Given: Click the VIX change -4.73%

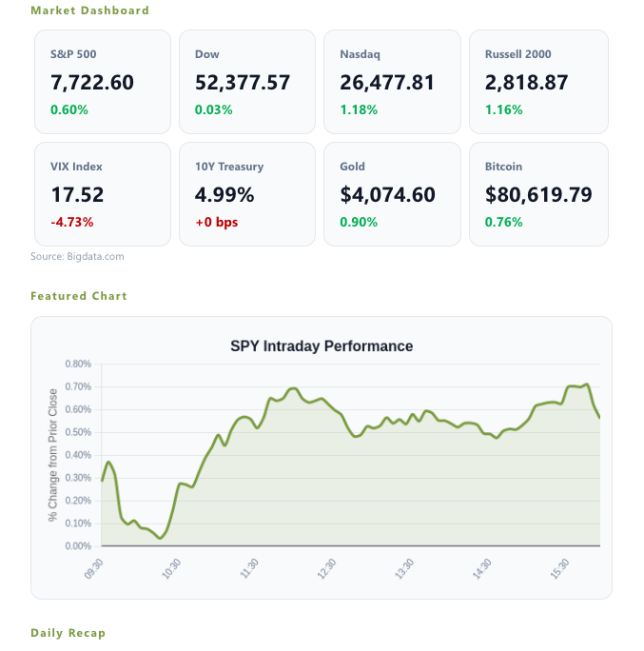Looking at the screenshot, I should (x=71, y=222).
